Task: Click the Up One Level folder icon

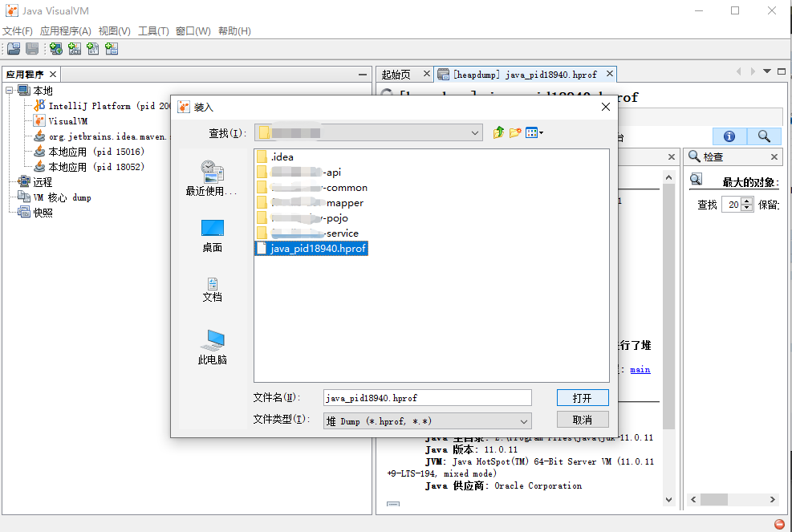Action: click(498, 132)
